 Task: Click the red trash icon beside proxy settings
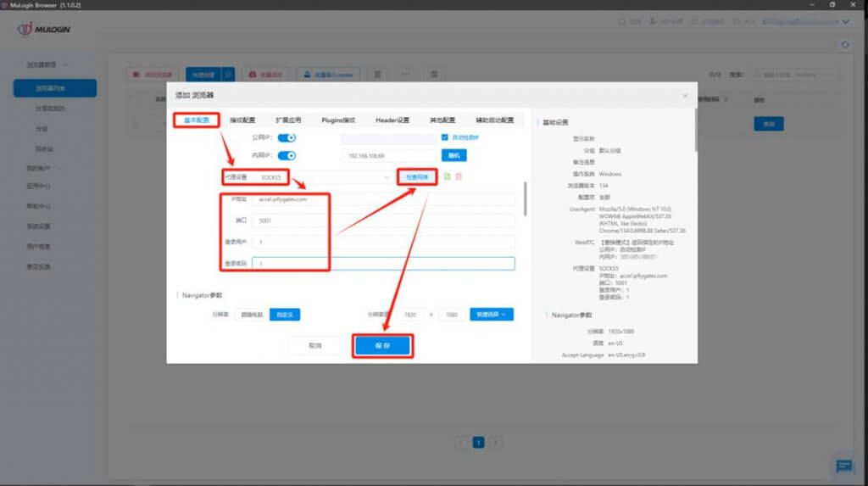[x=459, y=176]
